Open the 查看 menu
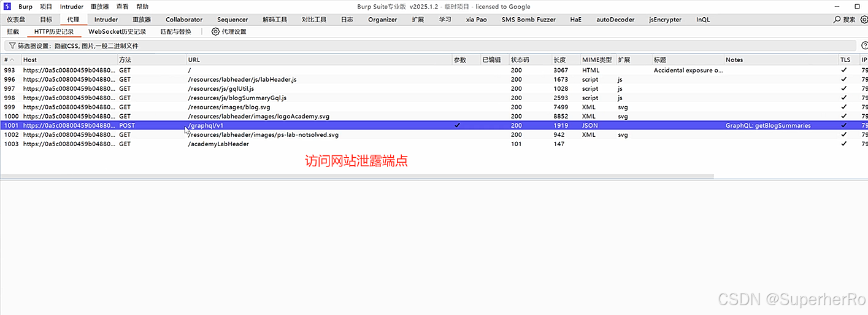The height and width of the screenshot is (315, 868). point(122,7)
